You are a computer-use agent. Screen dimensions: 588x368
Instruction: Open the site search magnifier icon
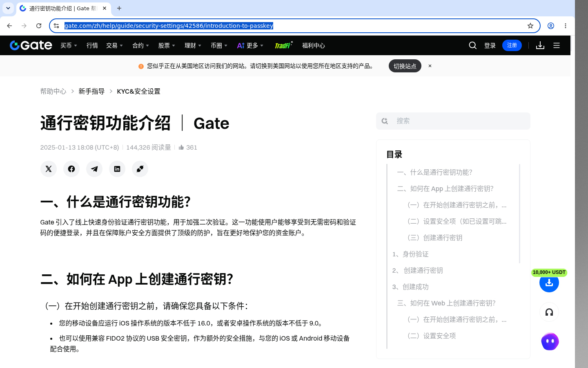(473, 45)
